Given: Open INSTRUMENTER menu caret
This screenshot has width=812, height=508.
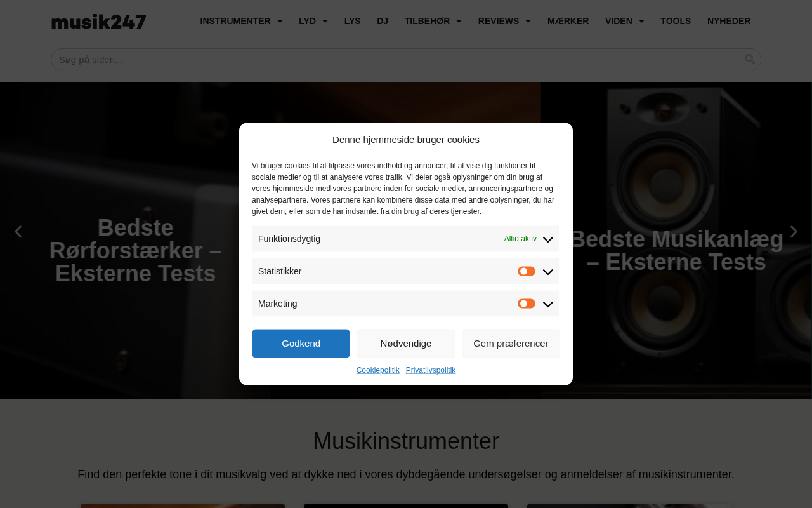Looking at the screenshot, I should pyautogui.click(x=280, y=22).
